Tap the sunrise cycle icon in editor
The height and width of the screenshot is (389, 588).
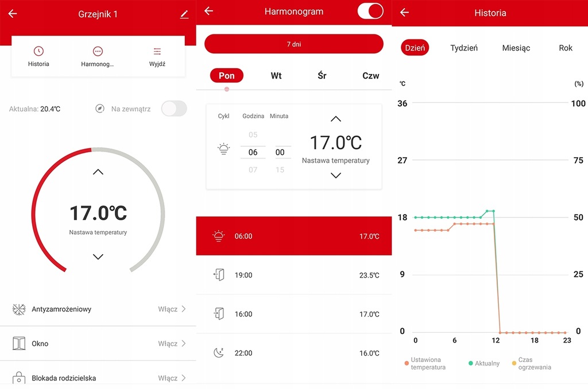(223, 149)
